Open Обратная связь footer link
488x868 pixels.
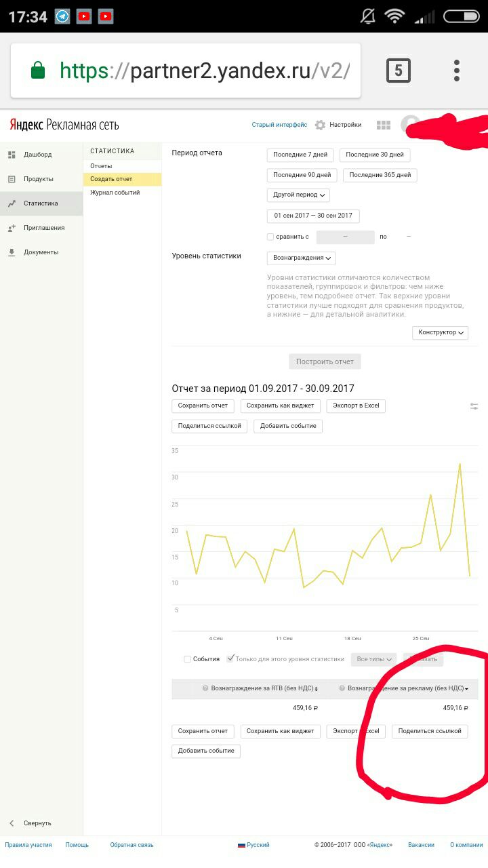pyautogui.click(x=131, y=845)
